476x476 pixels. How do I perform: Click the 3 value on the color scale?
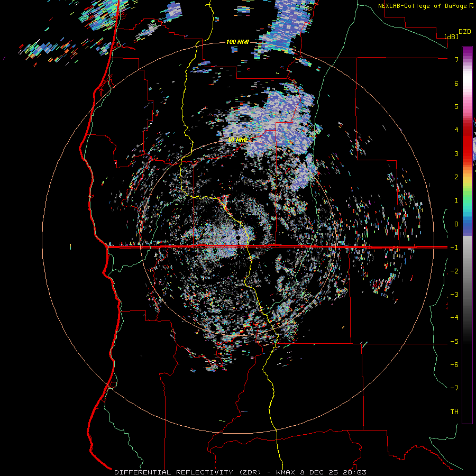coord(456,153)
